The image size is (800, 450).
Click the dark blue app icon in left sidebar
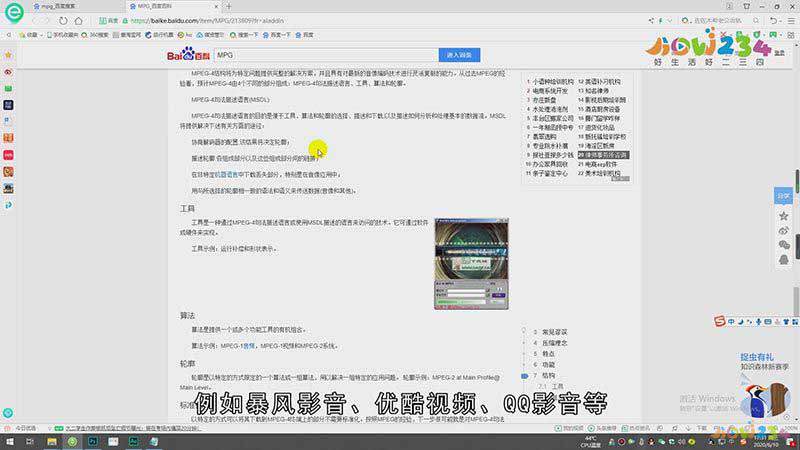(x=8, y=105)
